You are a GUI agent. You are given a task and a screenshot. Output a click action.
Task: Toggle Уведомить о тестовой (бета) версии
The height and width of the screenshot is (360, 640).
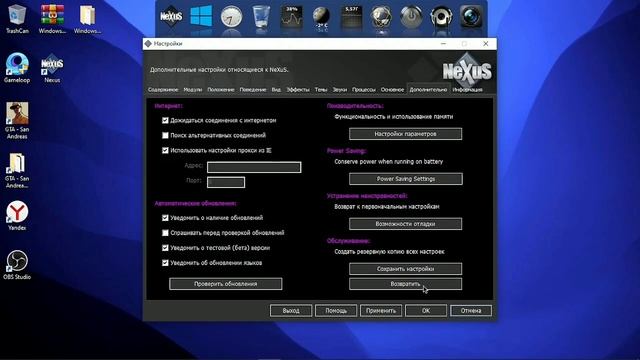tap(165, 248)
